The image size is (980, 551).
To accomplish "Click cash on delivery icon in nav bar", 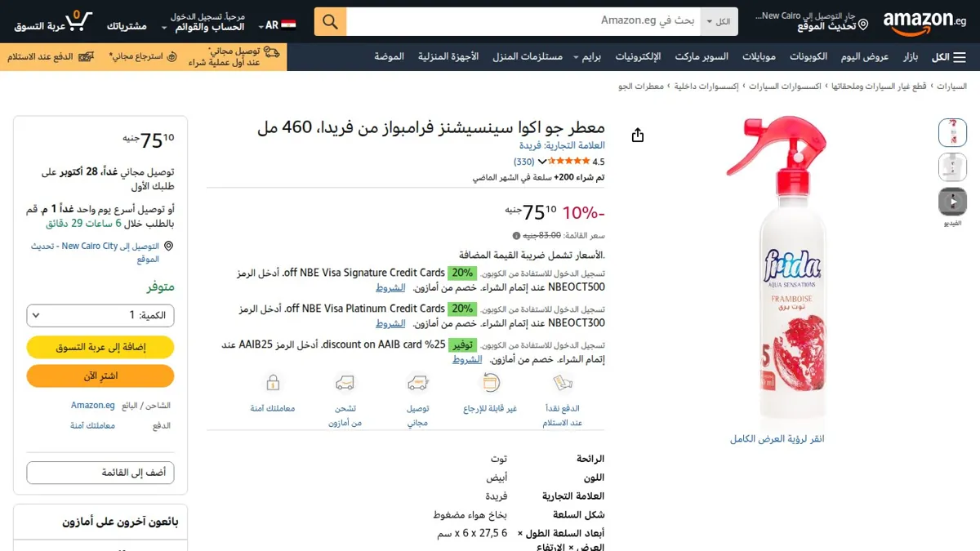I will coord(85,57).
